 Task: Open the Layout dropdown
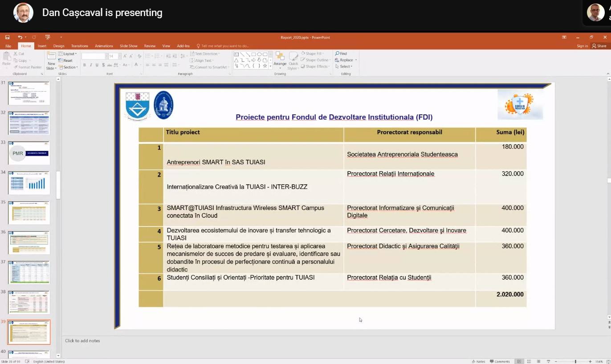pos(68,54)
